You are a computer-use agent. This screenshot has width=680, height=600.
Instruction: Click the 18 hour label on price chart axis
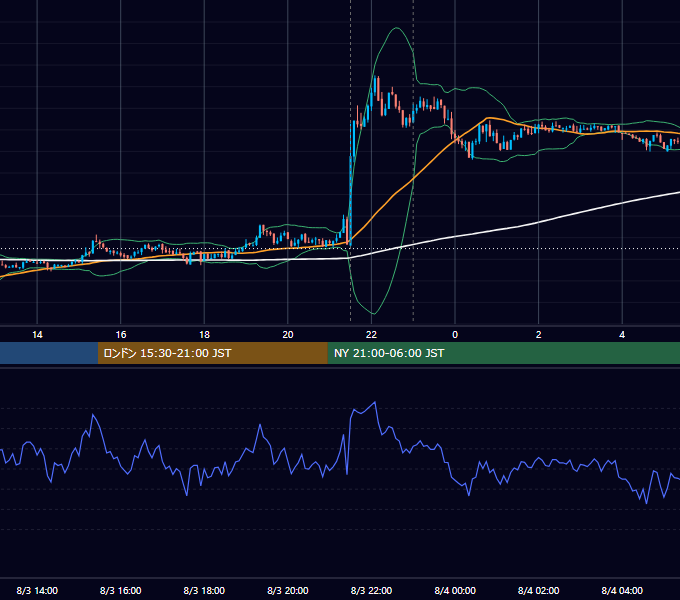point(204,335)
